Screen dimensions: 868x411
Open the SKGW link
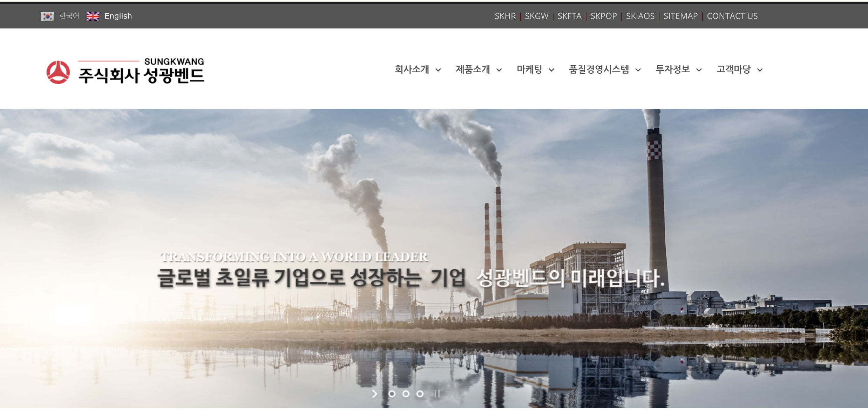click(x=536, y=16)
